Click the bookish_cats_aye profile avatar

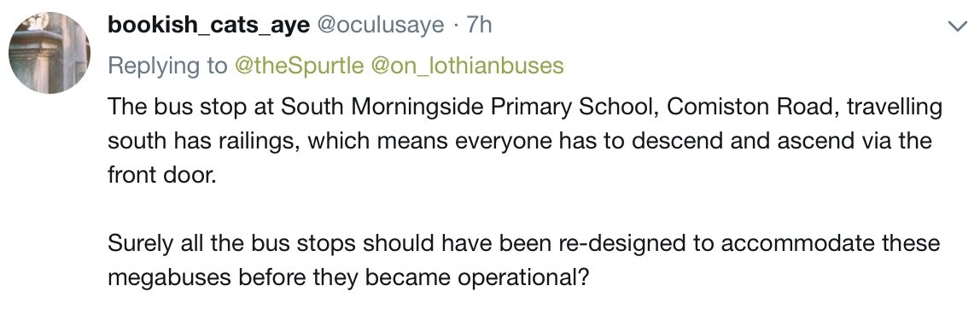pyautogui.click(x=50, y=53)
